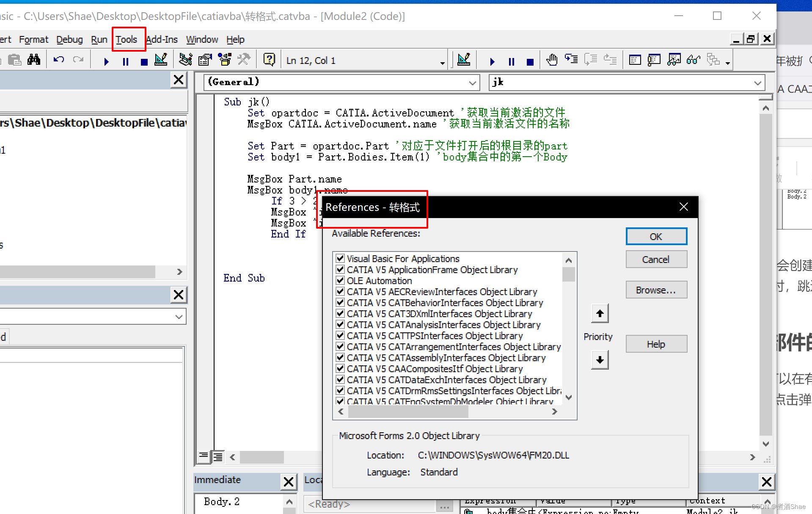Move reference priority down

pos(600,360)
